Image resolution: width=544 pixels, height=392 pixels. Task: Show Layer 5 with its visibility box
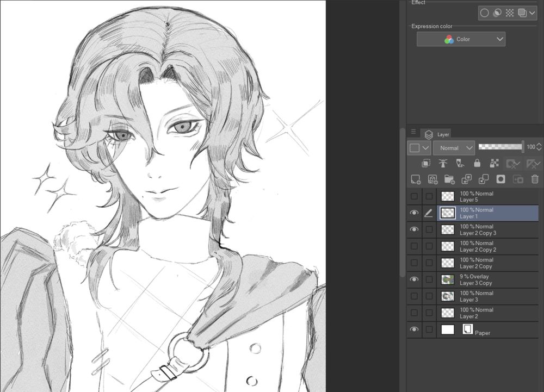click(x=414, y=196)
